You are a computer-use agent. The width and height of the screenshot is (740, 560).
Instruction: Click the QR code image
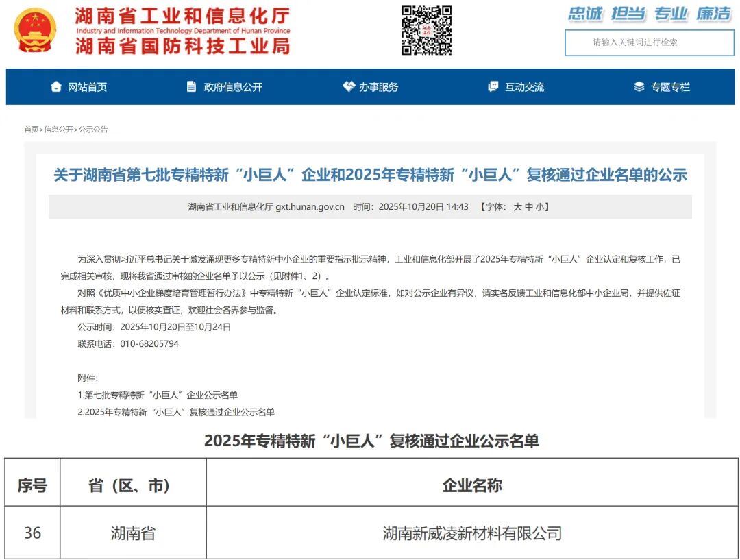point(426,30)
